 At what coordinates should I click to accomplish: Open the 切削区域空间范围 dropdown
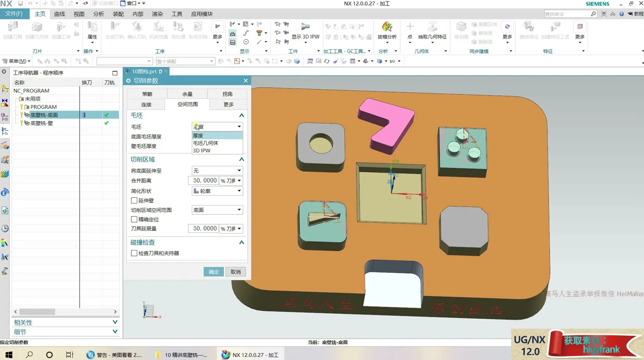tap(217, 210)
